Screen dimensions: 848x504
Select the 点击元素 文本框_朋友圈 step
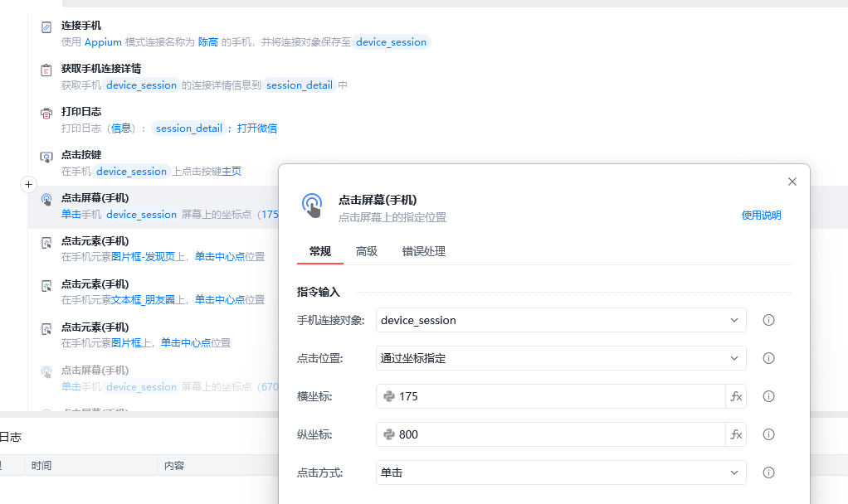149,292
